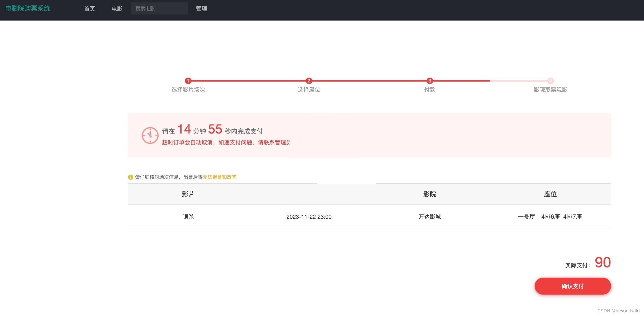Open the 电影 menu item

coord(117,8)
